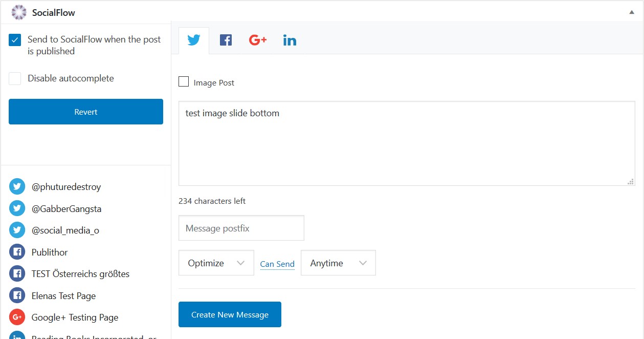Screen dimensions: 644x339
Task: Select Facebook icon for Elenas Test Page
Action: (17, 295)
